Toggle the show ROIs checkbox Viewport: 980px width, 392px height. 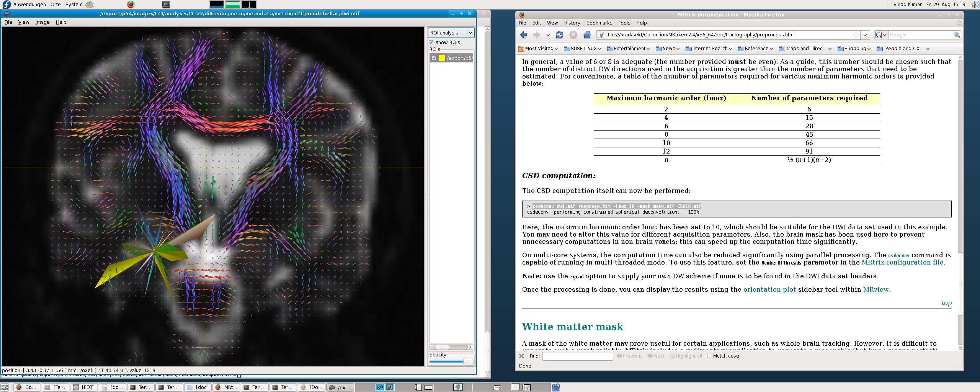point(431,42)
